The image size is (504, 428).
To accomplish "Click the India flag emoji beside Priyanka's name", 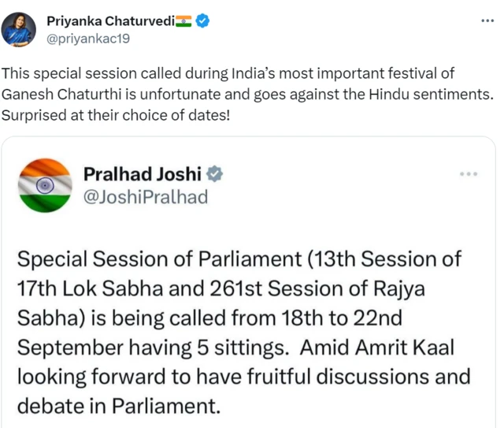I will [x=183, y=21].
